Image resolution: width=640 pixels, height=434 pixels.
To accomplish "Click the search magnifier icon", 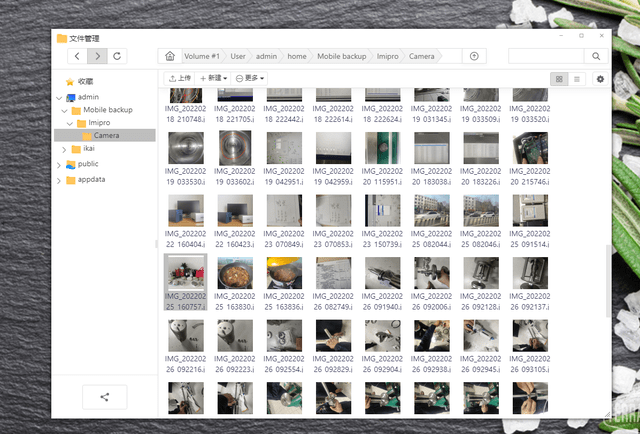I will point(597,57).
